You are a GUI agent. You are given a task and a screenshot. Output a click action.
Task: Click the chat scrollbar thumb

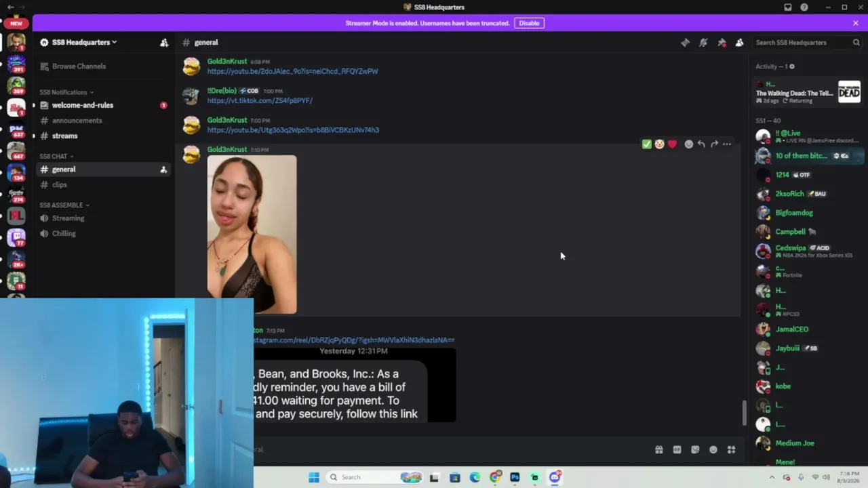tap(744, 412)
